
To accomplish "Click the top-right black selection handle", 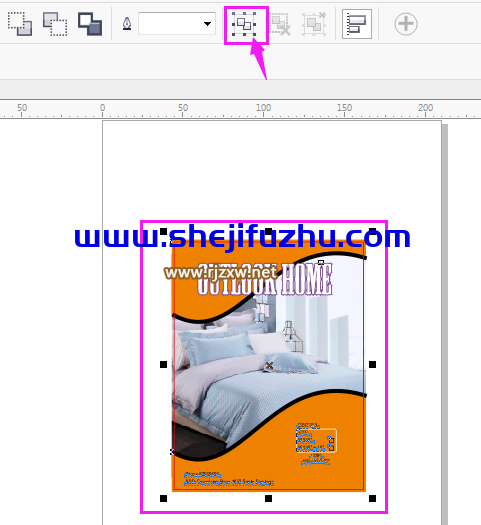I will pyautogui.click(x=373, y=231).
